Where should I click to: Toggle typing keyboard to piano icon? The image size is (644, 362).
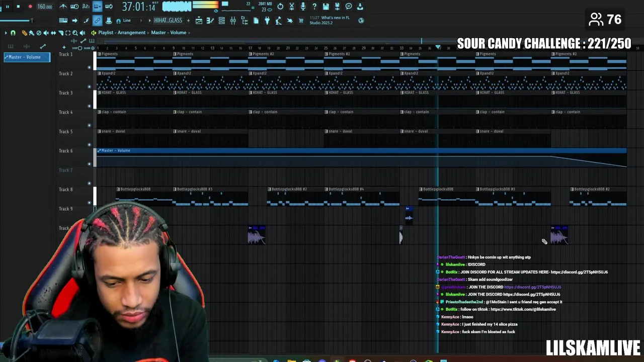coord(63,21)
